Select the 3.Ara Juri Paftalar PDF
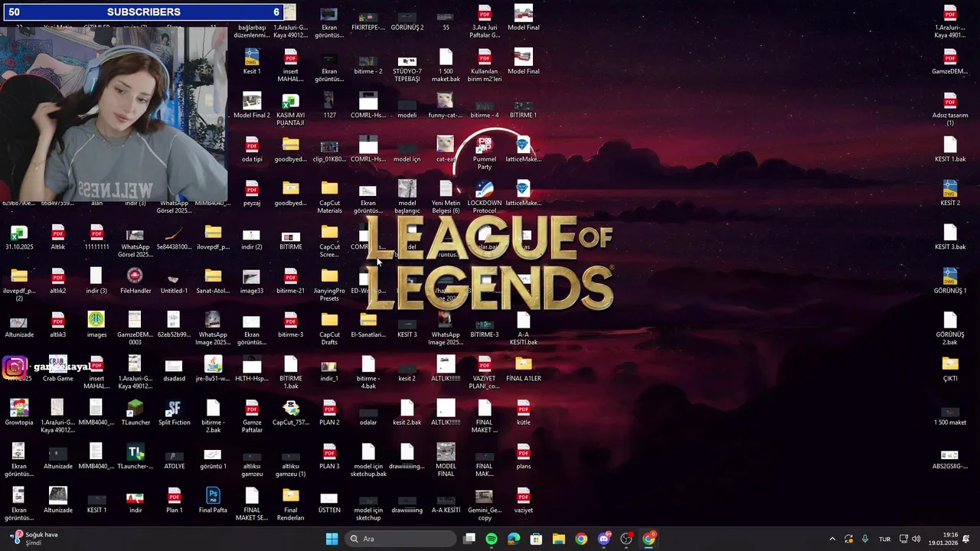The width and height of the screenshot is (980, 551). click(484, 21)
